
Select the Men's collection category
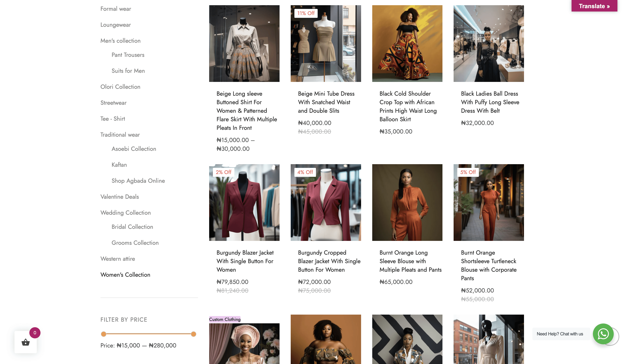point(120,41)
